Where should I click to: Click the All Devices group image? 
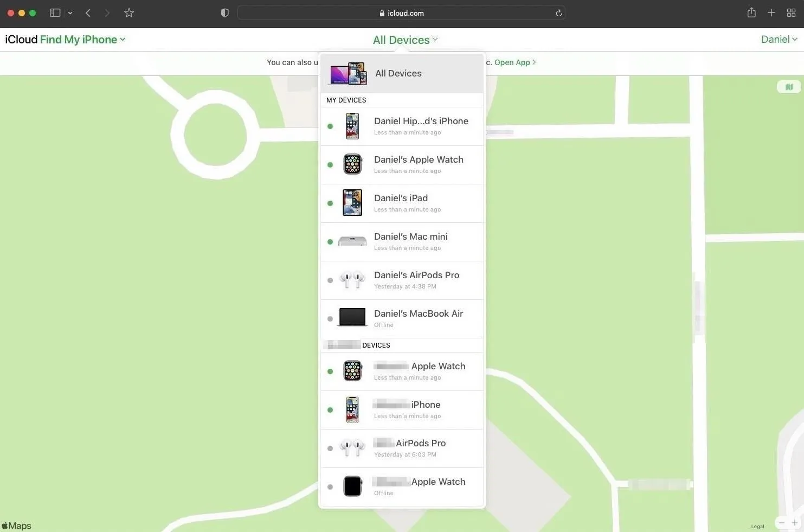click(349, 73)
